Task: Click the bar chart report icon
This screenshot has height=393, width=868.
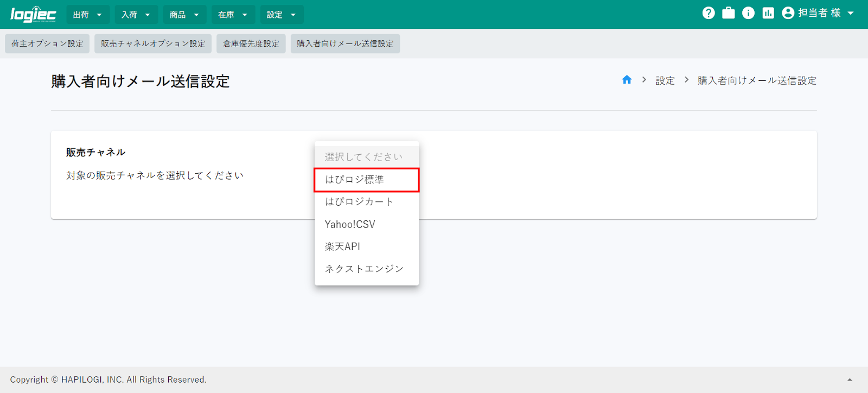Action: coord(768,13)
